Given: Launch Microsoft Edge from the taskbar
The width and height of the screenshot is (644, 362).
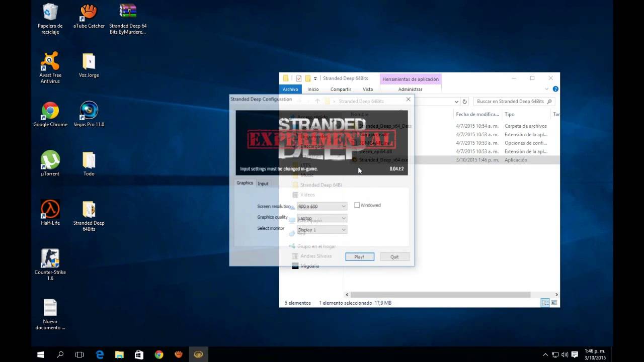Looking at the screenshot, I should [x=100, y=354].
